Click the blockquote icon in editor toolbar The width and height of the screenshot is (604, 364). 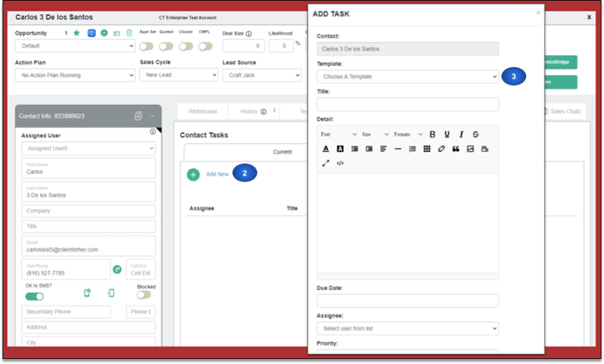pyautogui.click(x=456, y=148)
